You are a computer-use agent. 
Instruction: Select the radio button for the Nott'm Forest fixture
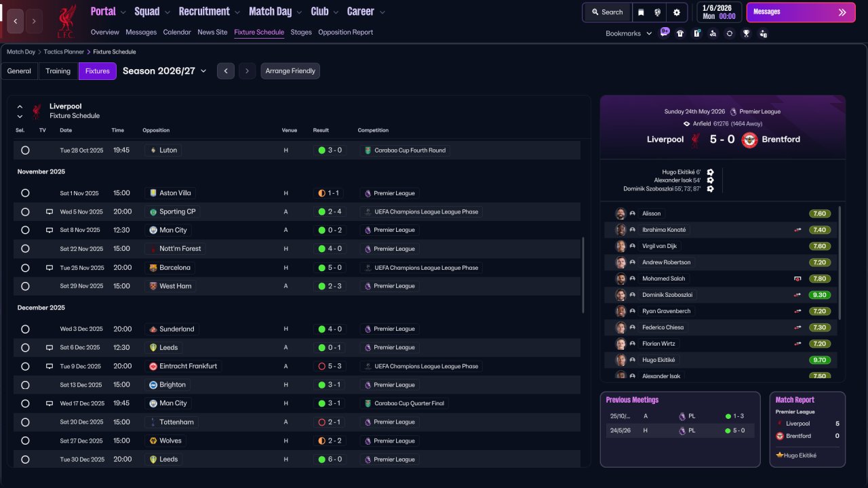click(x=25, y=249)
